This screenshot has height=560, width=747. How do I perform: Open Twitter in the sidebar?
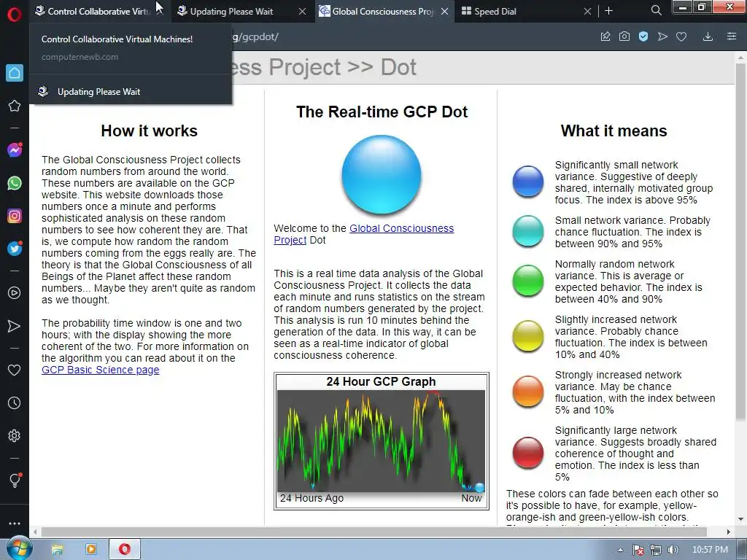(x=15, y=249)
